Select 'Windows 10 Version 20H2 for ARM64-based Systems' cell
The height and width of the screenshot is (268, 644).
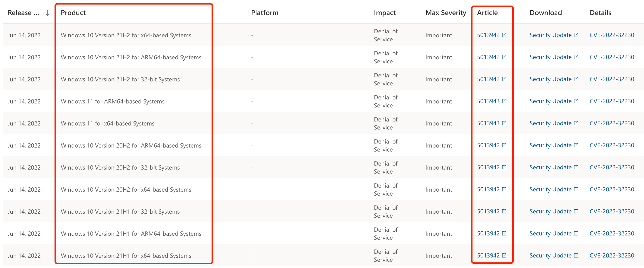(131, 146)
